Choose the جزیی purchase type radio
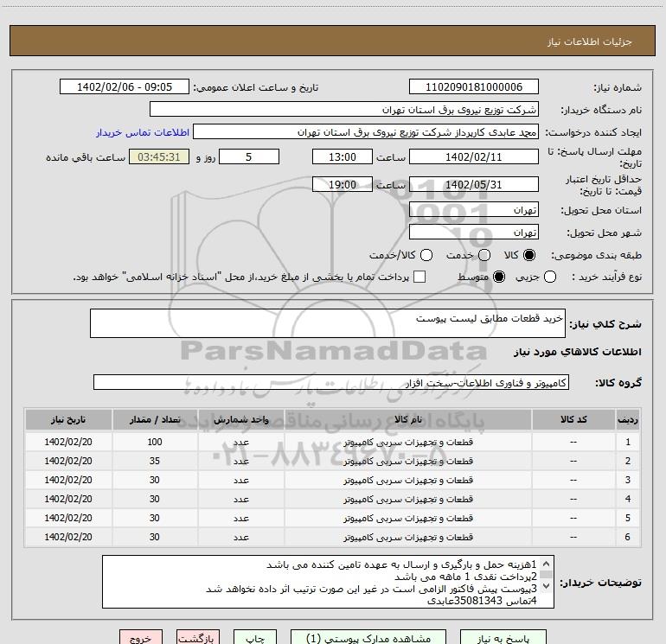Viewport: 666px width, 644px height. [550, 277]
